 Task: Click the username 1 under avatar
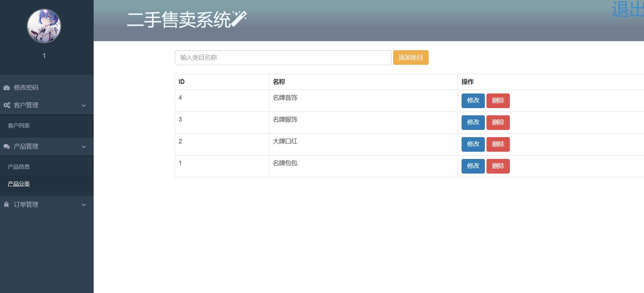[44, 56]
